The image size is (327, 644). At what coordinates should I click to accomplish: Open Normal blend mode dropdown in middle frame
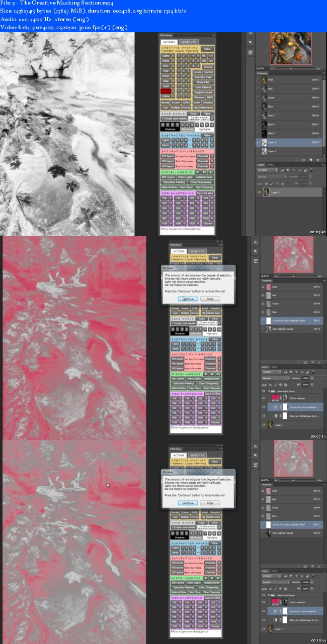(276, 378)
